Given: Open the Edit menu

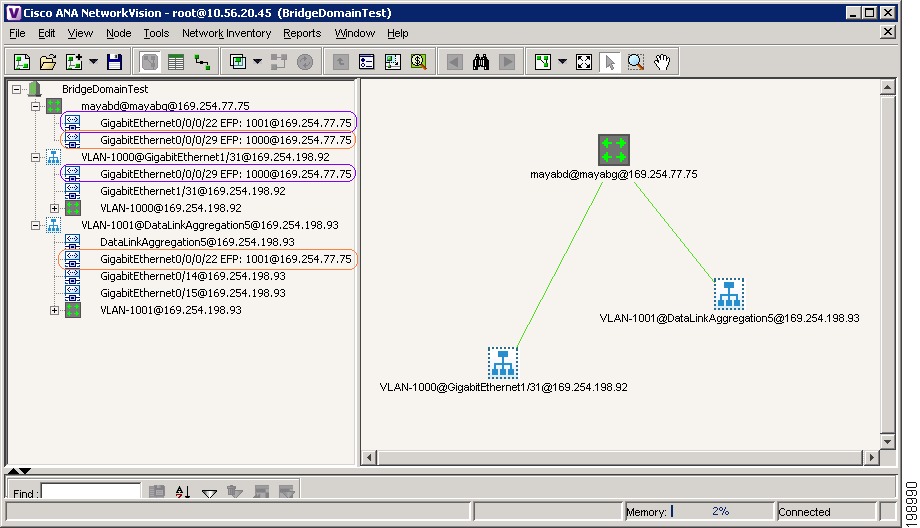Looking at the screenshot, I should coord(46,33).
